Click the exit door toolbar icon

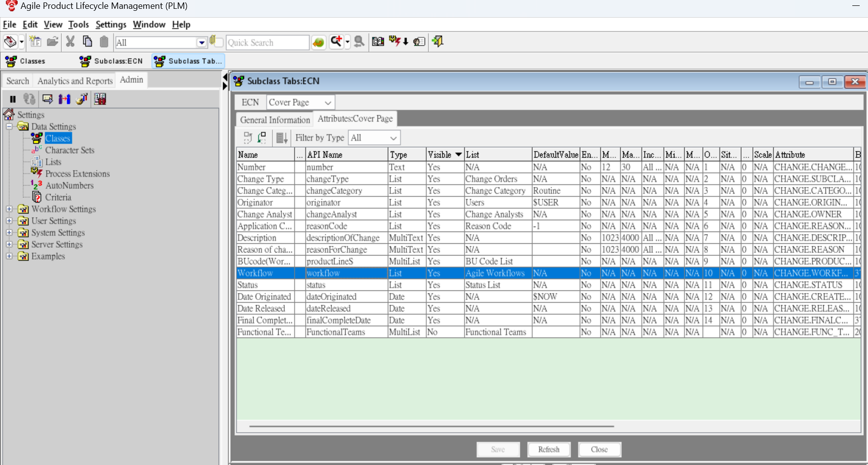click(x=438, y=42)
